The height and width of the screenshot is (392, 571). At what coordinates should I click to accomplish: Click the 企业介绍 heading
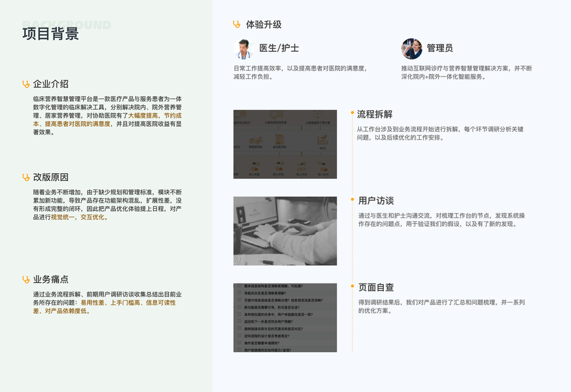tap(50, 84)
